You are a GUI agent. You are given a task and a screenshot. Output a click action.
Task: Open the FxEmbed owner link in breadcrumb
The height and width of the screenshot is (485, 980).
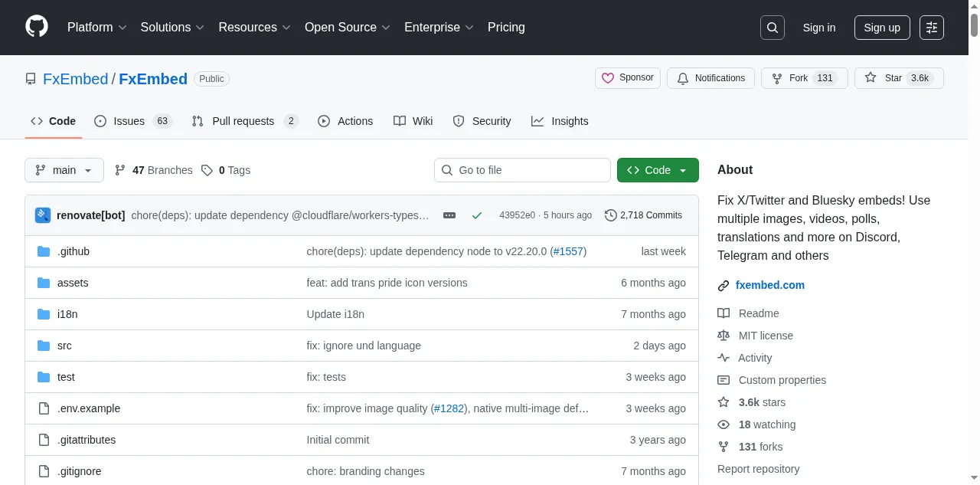(x=76, y=79)
